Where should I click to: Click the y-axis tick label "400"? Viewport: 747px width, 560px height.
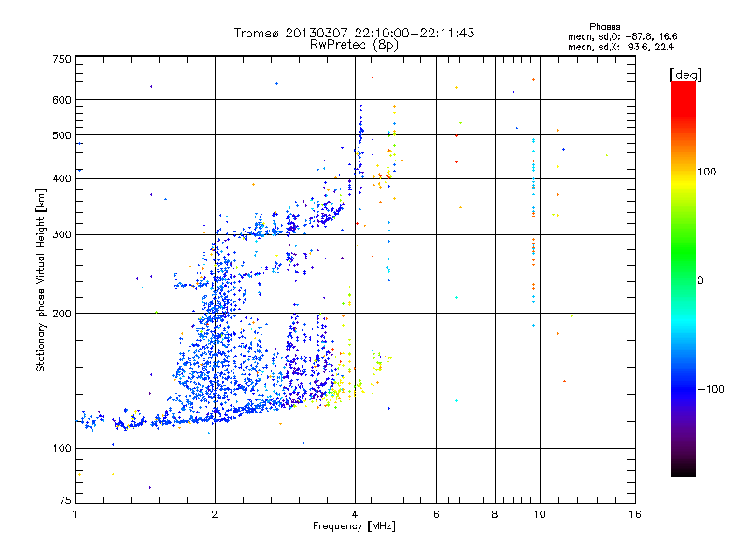point(62,179)
